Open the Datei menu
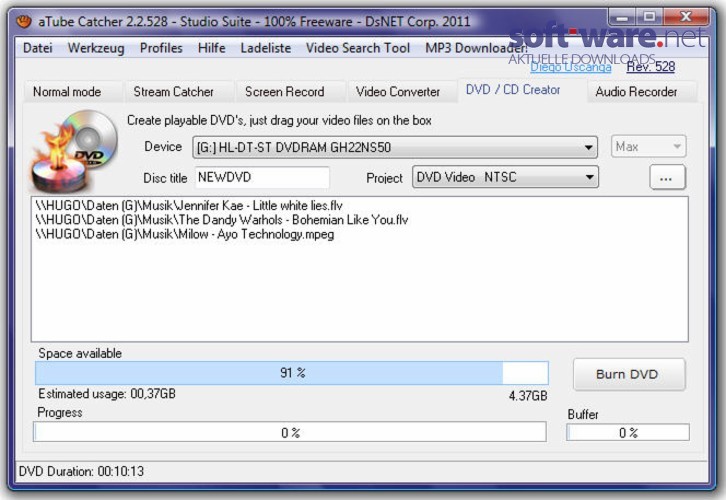Viewport: 726px width, 500px height. pos(38,48)
